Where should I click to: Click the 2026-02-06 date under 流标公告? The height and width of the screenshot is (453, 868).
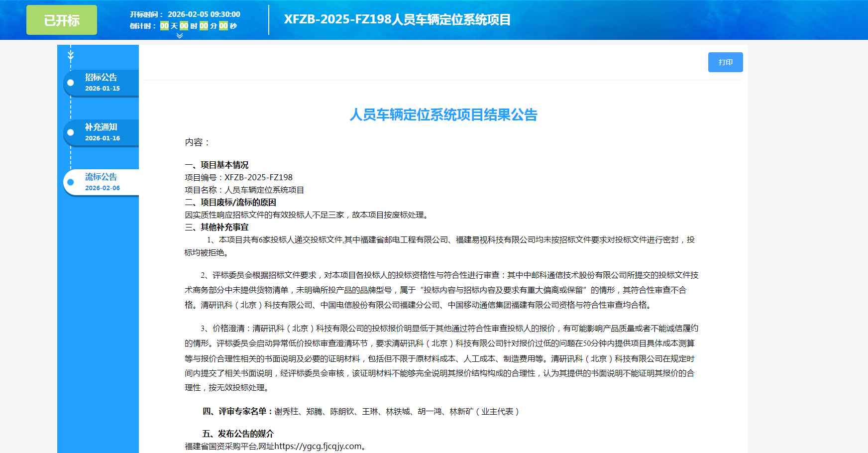pos(103,188)
